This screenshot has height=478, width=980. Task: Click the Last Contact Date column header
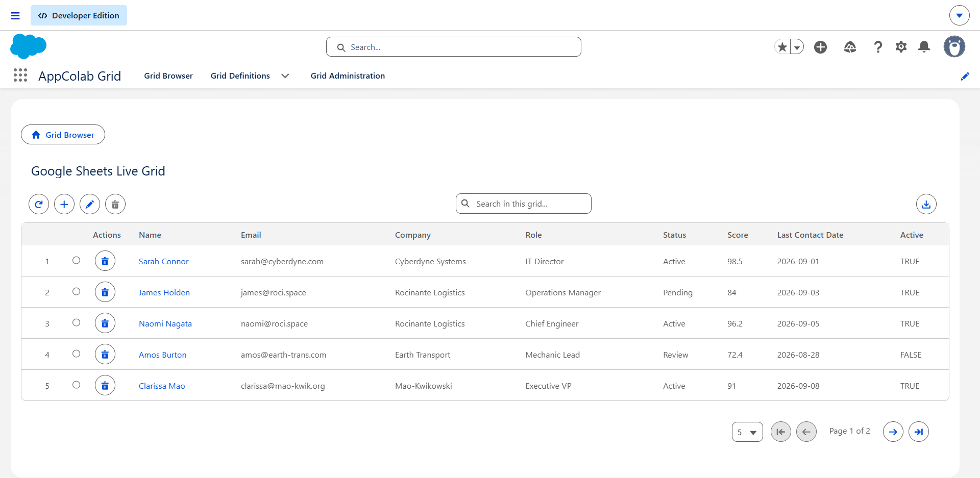pyautogui.click(x=811, y=235)
